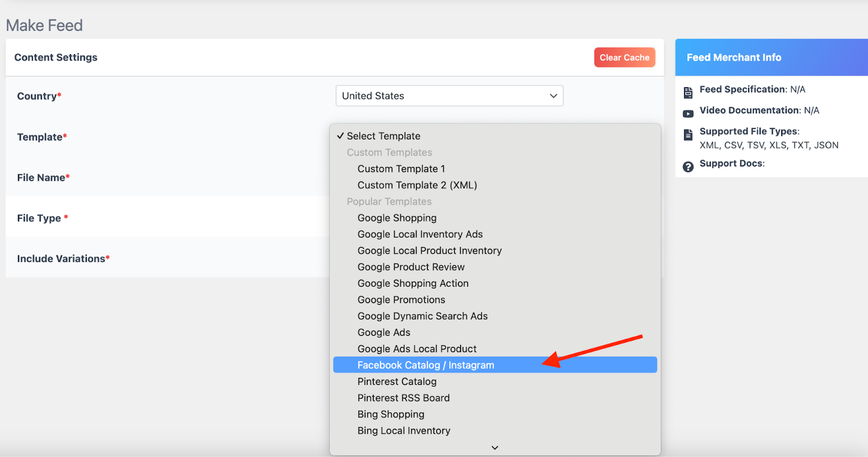
Task: Open the Country dropdown showing United States
Action: coord(449,96)
